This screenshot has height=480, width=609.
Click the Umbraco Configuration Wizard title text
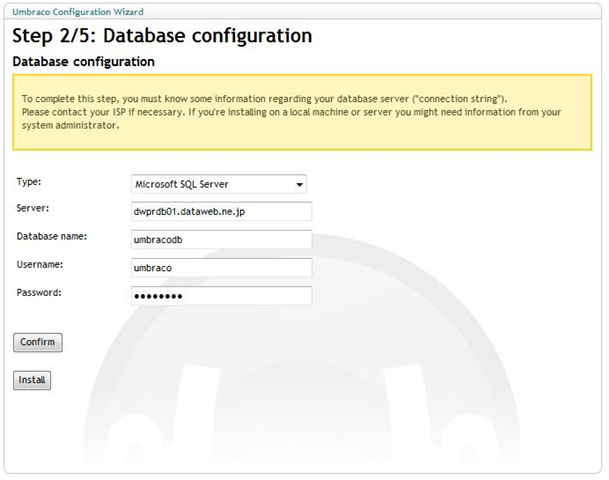click(78, 12)
